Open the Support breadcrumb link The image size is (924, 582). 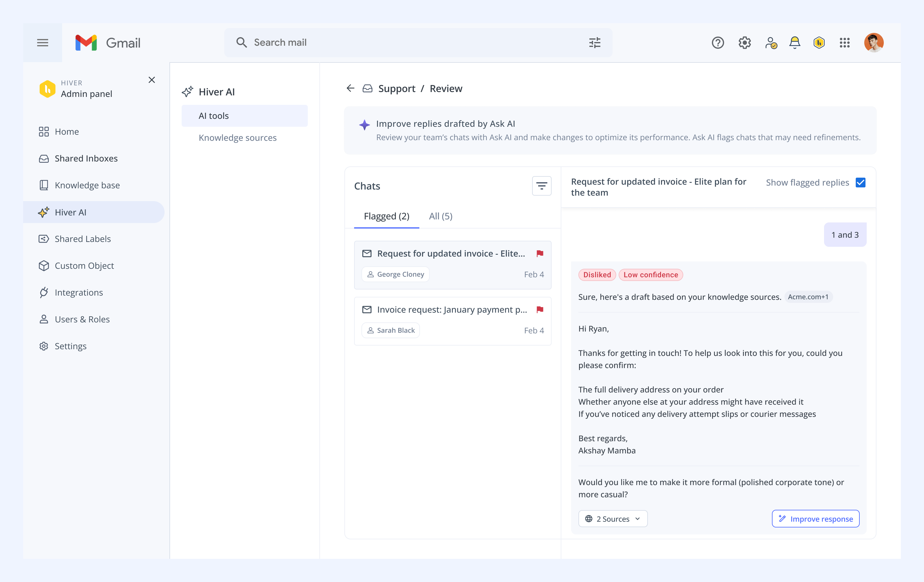tap(396, 89)
